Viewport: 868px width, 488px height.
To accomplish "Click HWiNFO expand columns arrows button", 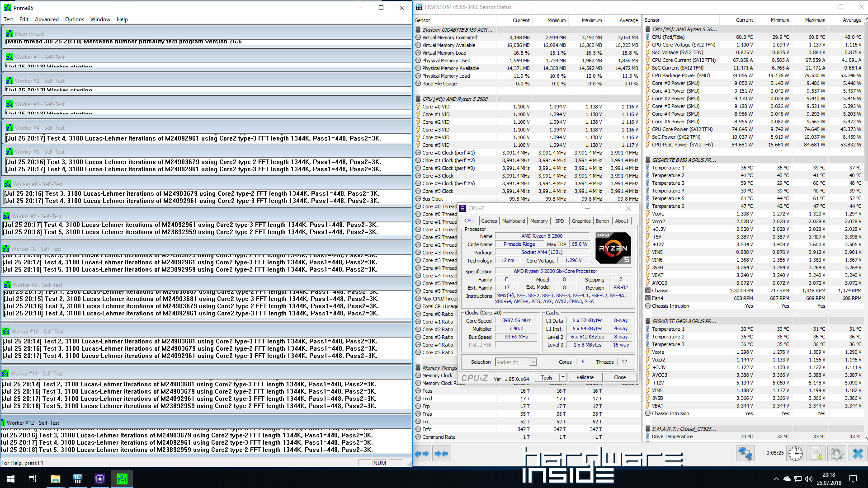I will (x=422, y=454).
